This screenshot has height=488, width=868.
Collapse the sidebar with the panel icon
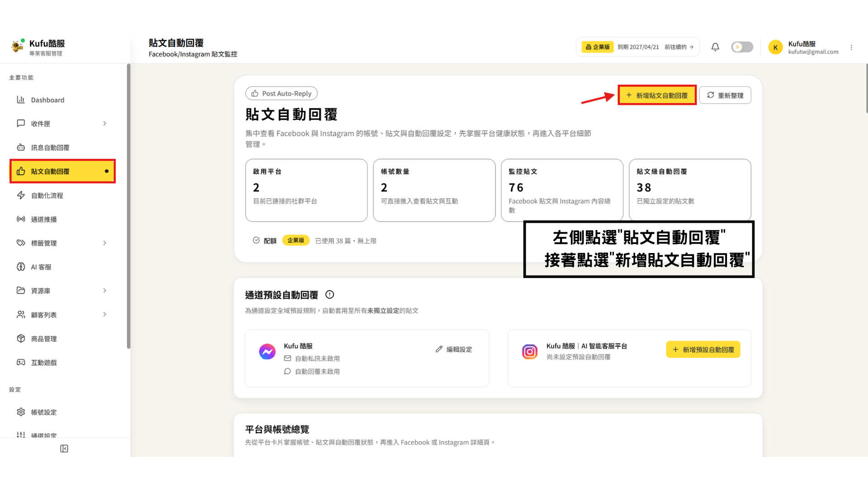[x=64, y=449]
